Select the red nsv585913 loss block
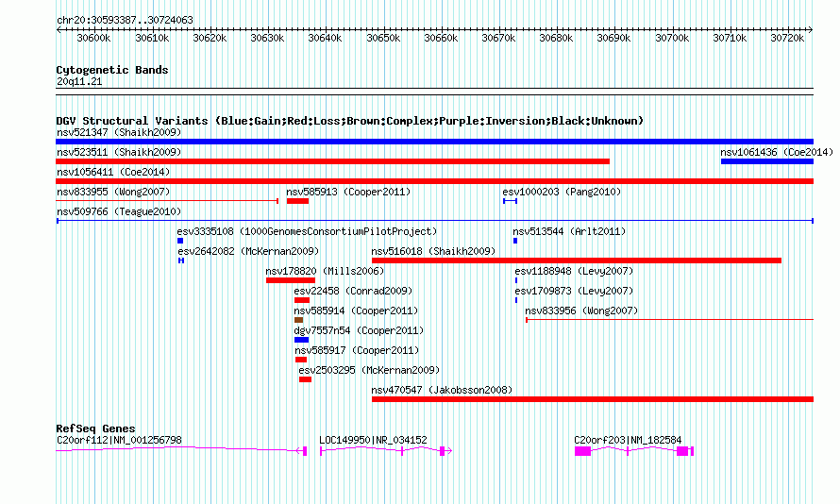Viewport: 840px width, 504px height. [298, 201]
